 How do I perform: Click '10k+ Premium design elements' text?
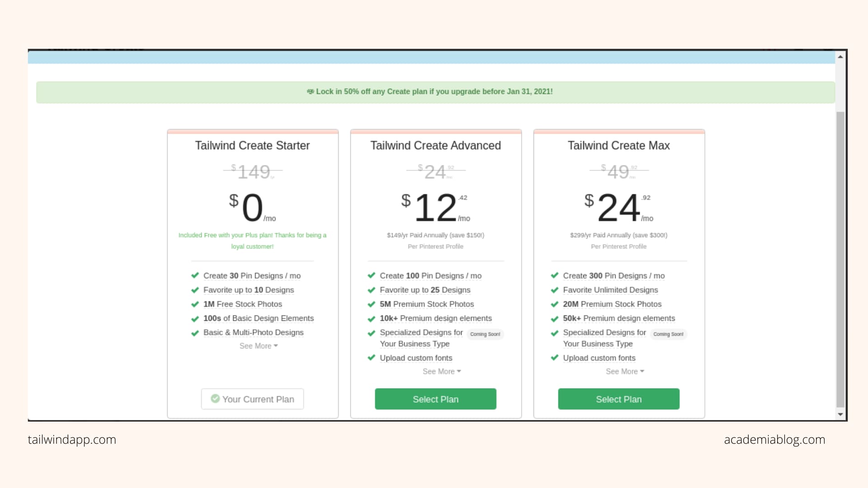[436, 318]
